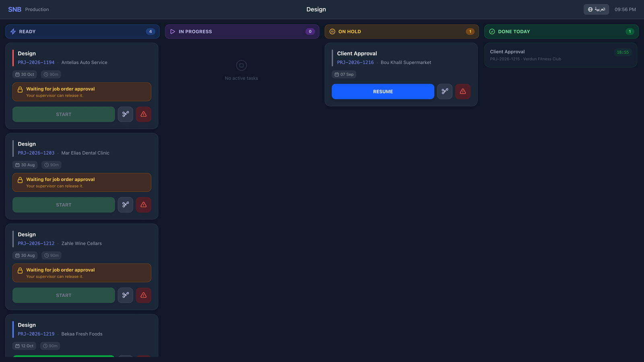The image size is (644, 362).
Task: Start the Antelias Auto Service design task
Action: [64, 114]
